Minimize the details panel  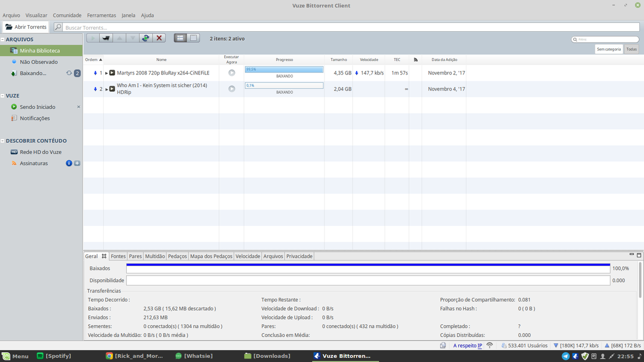tap(632, 255)
